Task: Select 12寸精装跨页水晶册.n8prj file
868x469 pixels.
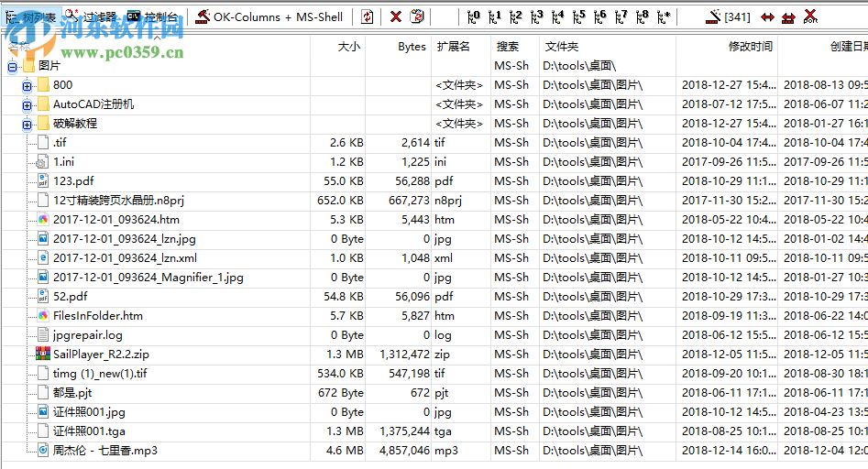Action: tap(118, 201)
